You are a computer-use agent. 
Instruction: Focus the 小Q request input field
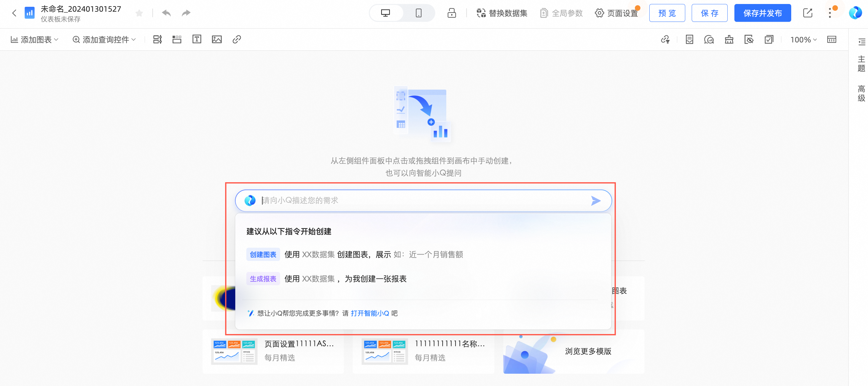pyautogui.click(x=421, y=201)
